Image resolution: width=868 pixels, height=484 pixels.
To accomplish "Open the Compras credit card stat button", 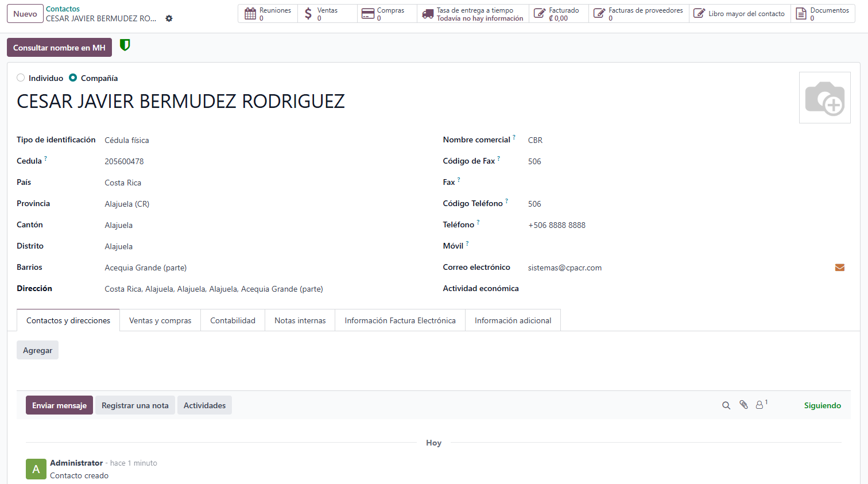I will pyautogui.click(x=387, y=14).
